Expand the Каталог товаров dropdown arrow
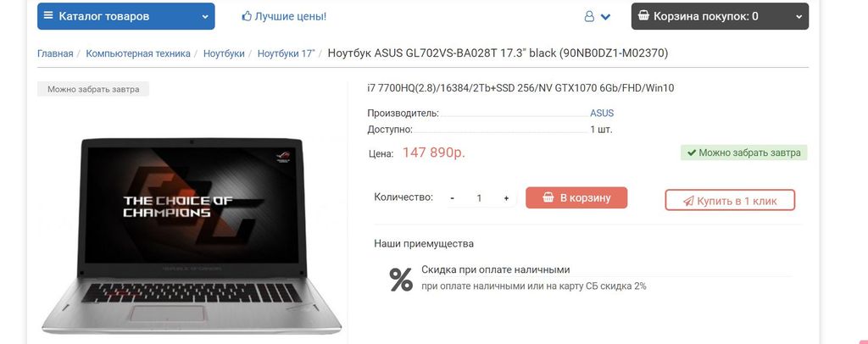This screenshot has height=344, width=868. point(205,17)
